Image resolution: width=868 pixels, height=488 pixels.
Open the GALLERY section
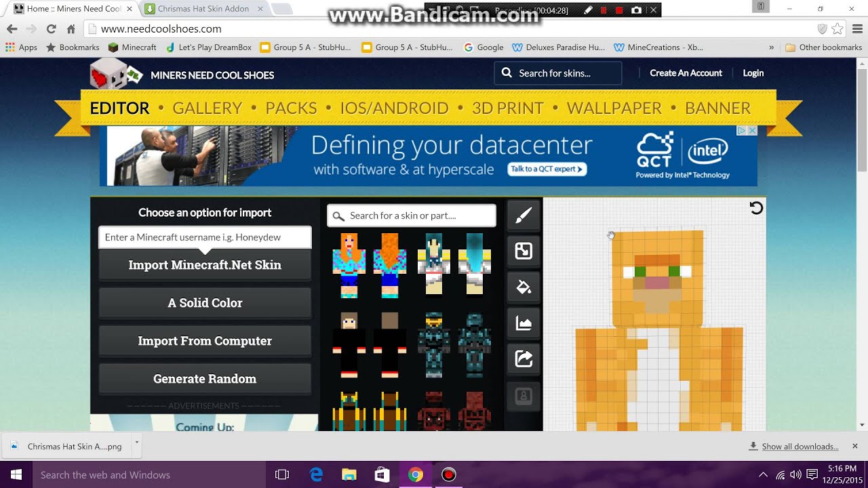click(207, 108)
